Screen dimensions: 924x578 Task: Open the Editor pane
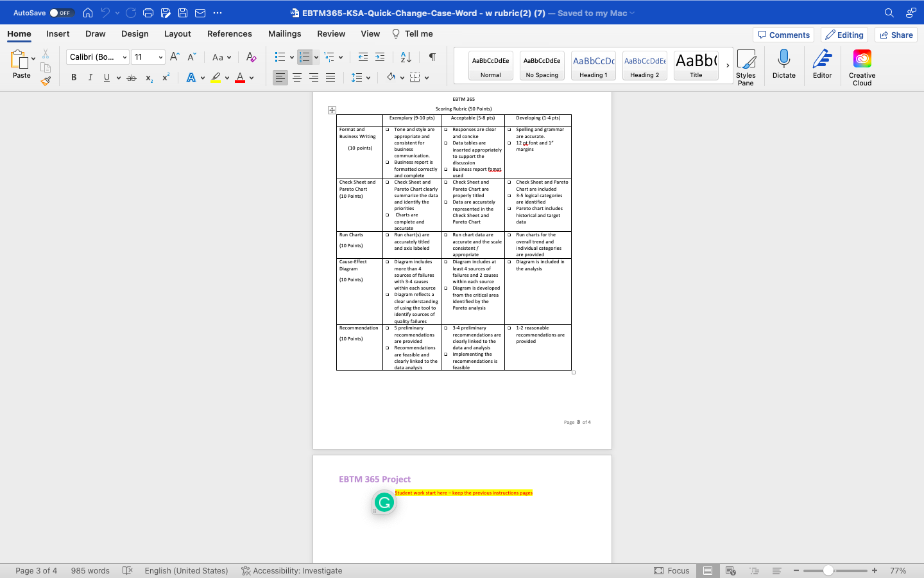coord(823,64)
